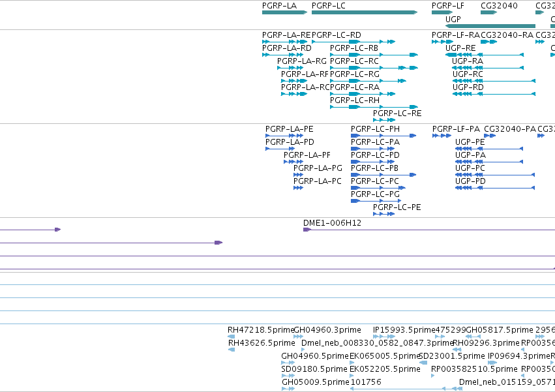The height and width of the screenshot is (392, 555).
Task: Select transcript UGP-RD
Action: tap(468, 87)
